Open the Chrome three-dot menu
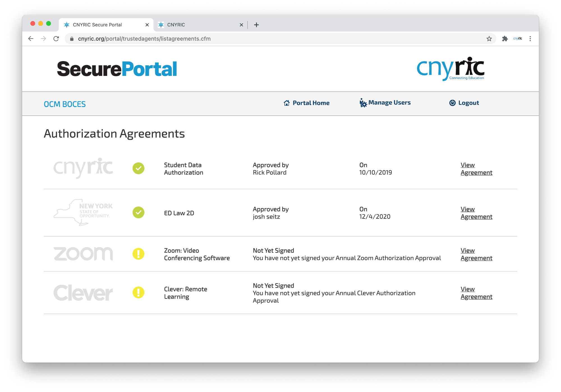561x392 pixels. click(530, 39)
